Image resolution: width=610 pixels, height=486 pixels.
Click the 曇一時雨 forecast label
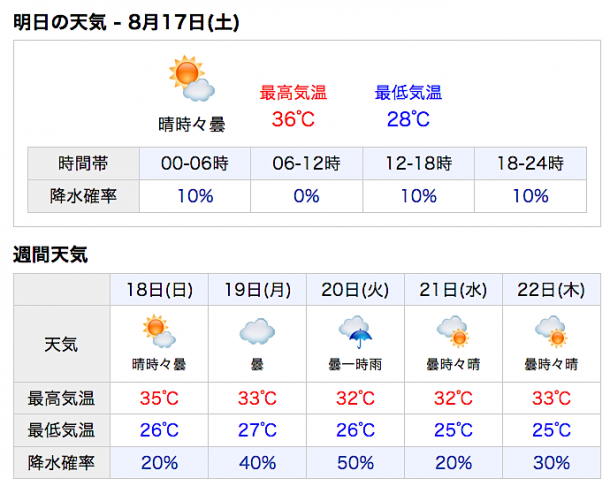tap(355, 365)
